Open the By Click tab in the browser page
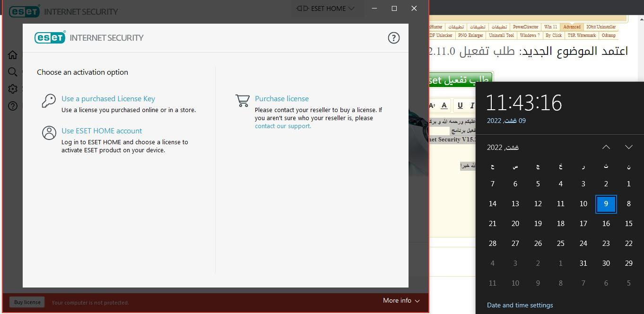This screenshot has height=314, width=644. (x=554, y=35)
